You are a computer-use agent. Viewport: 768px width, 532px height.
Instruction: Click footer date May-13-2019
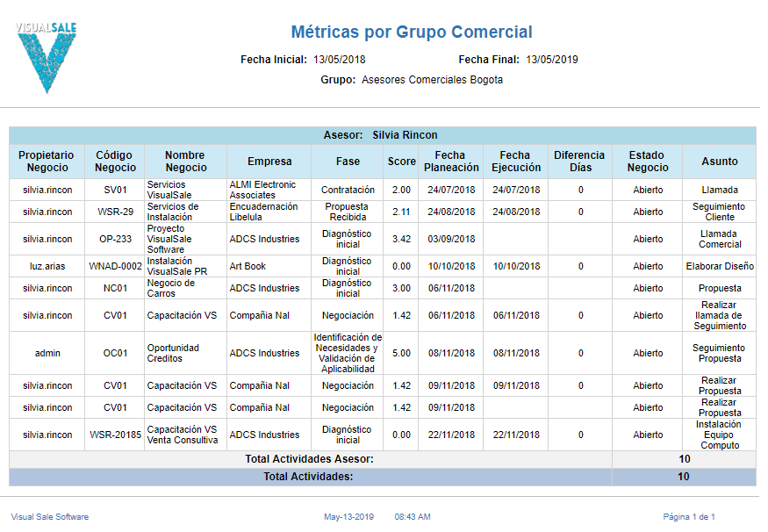pos(348,517)
